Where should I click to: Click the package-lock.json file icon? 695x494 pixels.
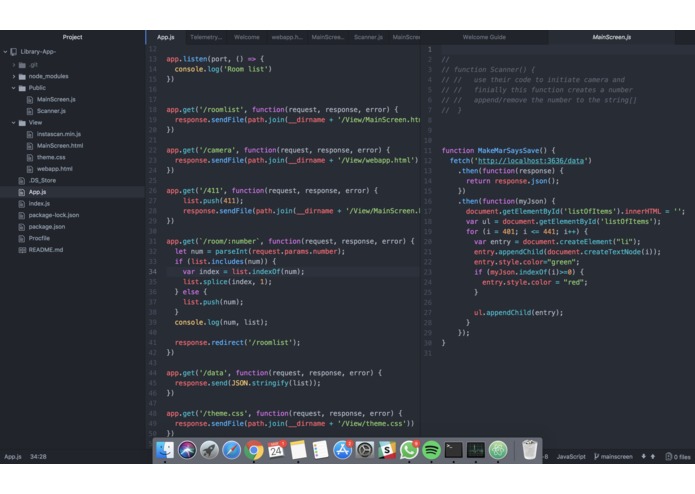coord(22,215)
